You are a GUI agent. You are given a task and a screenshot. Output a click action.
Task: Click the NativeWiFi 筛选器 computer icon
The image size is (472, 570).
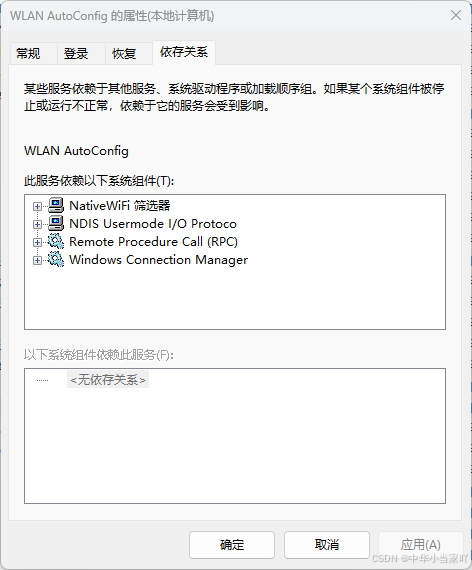(56, 206)
